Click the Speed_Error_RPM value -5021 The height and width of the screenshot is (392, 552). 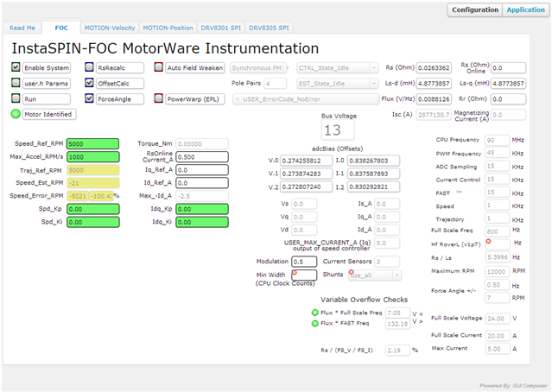(x=78, y=196)
